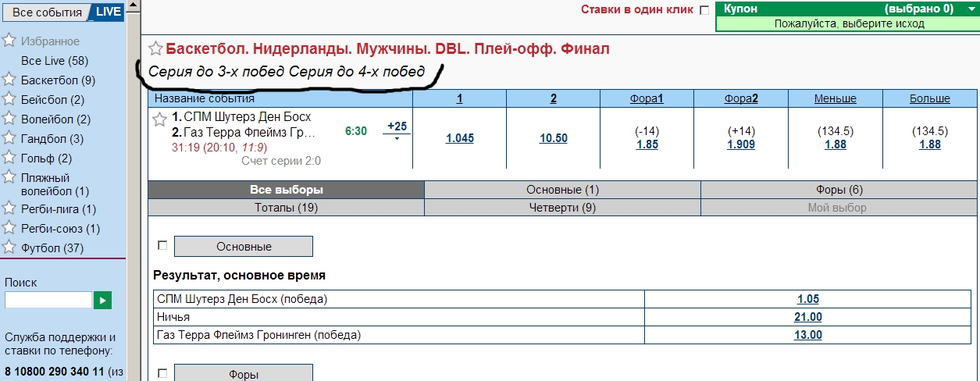Star the Гольф sport in sidebar
This screenshot has width=980, height=381.
pyautogui.click(x=9, y=158)
